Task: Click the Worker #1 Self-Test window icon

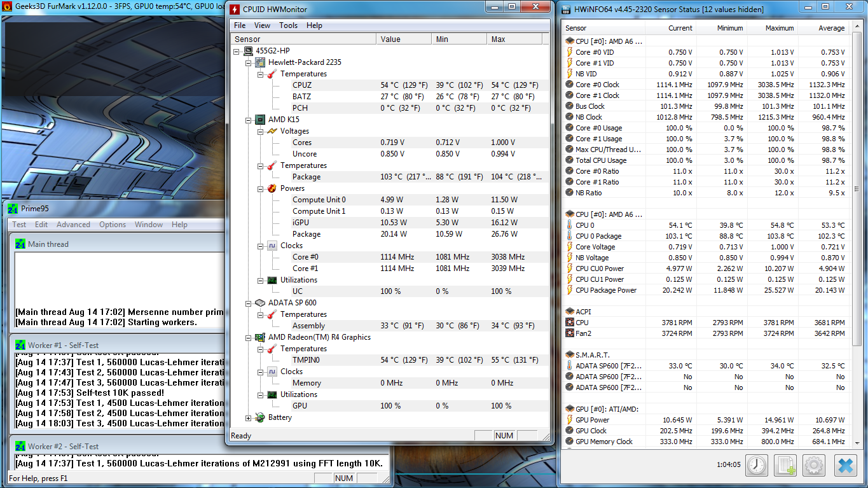Action: point(20,345)
